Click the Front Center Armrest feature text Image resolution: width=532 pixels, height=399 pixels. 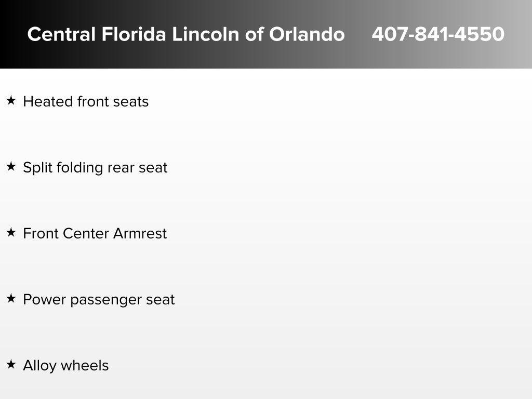coord(95,233)
